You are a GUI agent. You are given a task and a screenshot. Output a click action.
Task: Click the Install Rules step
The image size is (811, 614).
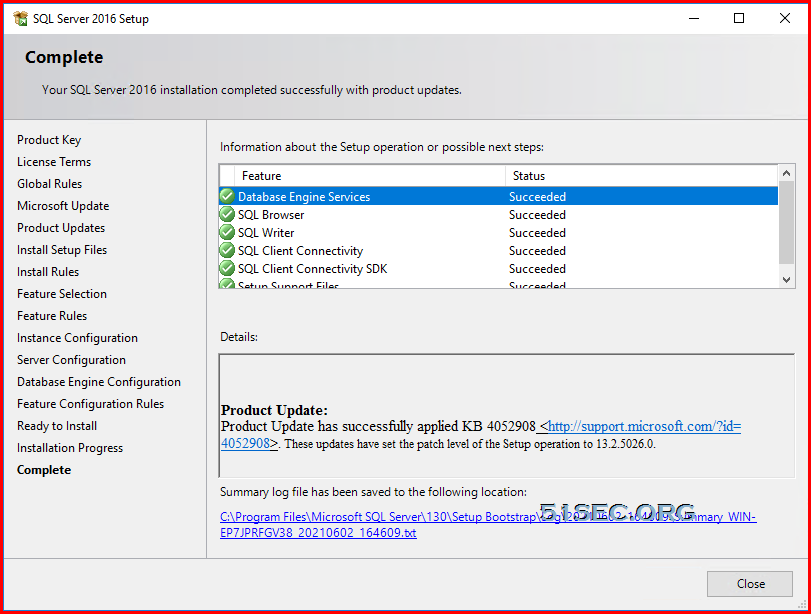tap(48, 272)
